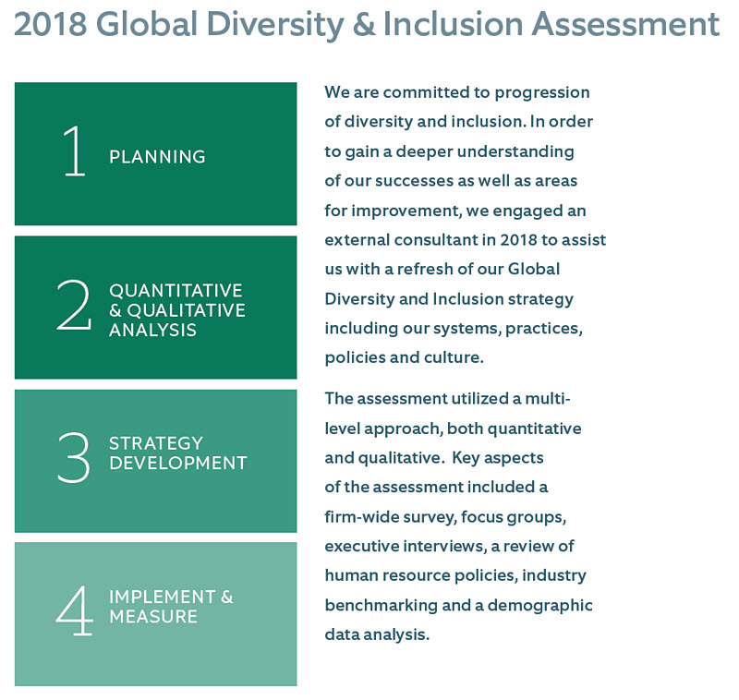The width and height of the screenshot is (739, 700).
Task: Select the 'Implement & Measure' step box
Action: [x=155, y=614]
